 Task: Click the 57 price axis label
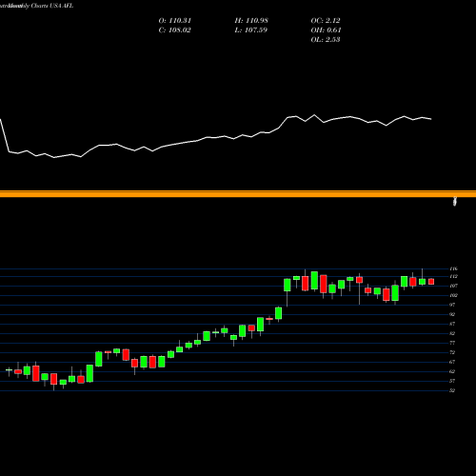point(452,381)
